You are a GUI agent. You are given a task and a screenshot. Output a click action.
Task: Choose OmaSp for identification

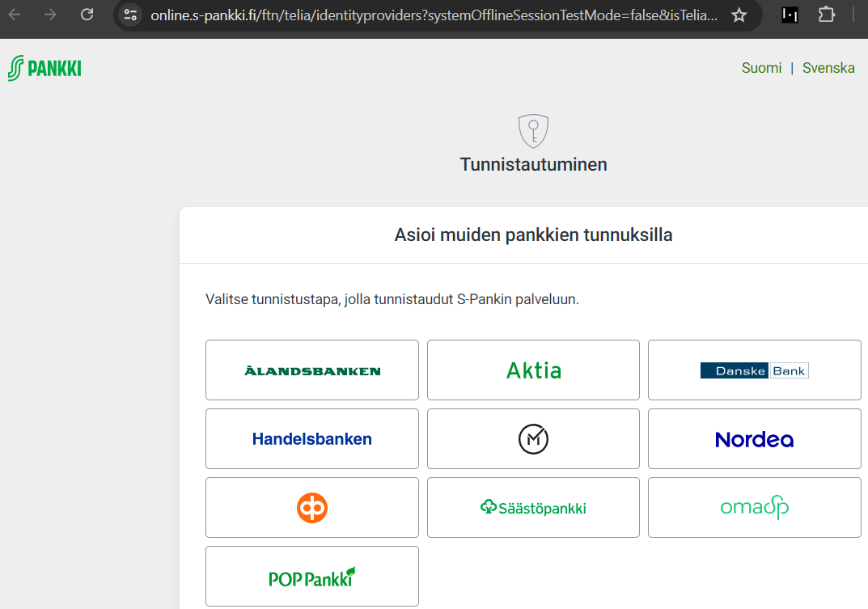pyautogui.click(x=755, y=507)
